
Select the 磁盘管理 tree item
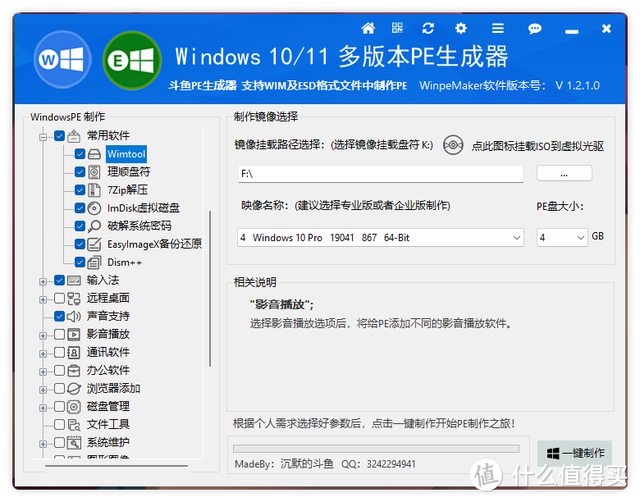coord(108,406)
